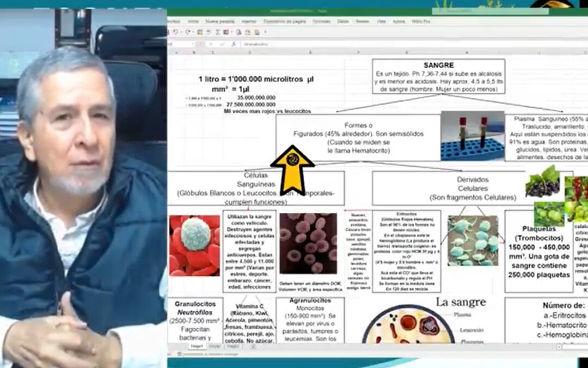This screenshot has width=588, height=368.
Task: Select the 'Utilizan la sangre como vehículo' box
Action: (249, 251)
